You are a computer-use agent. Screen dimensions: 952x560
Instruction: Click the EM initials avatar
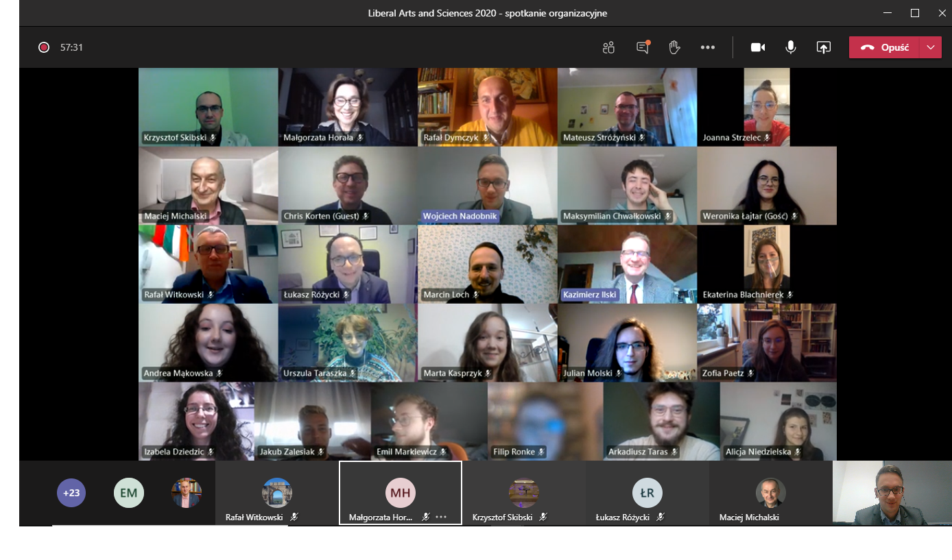[129, 493]
